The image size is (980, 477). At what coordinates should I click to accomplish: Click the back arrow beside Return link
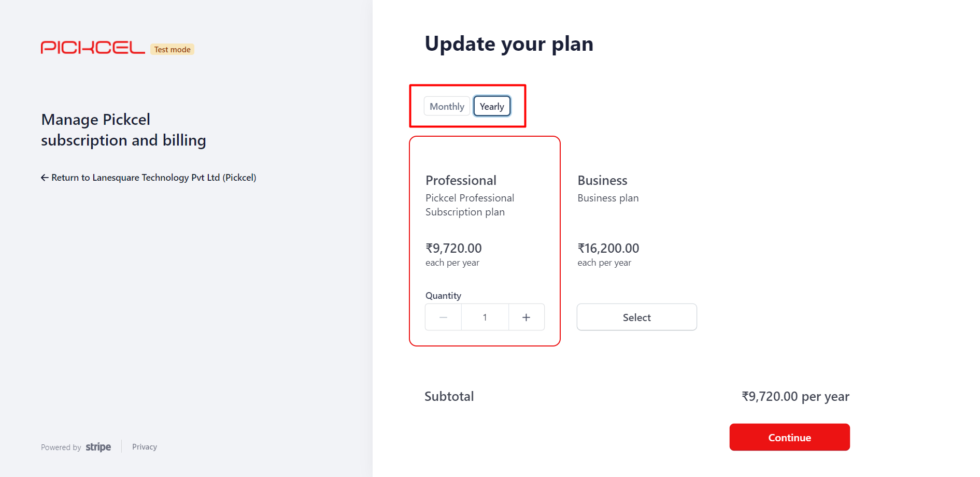click(x=45, y=178)
